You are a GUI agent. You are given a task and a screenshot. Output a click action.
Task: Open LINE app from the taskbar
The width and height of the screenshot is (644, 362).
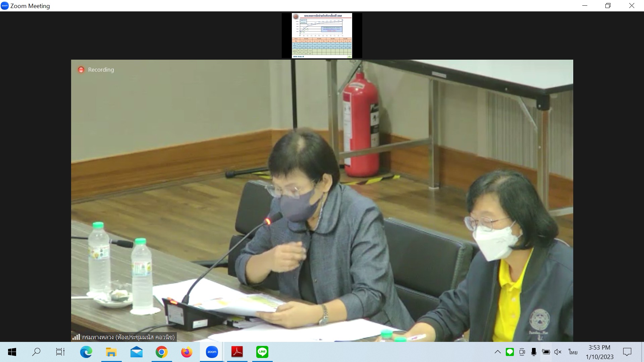coord(262,352)
